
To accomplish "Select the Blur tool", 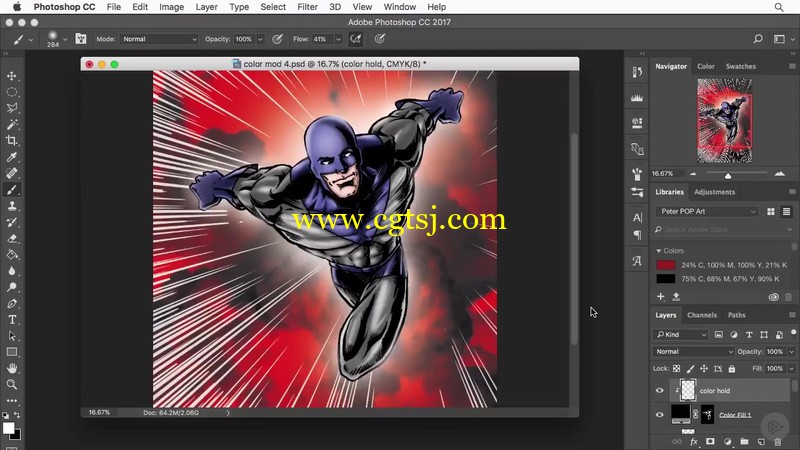I will [x=12, y=271].
